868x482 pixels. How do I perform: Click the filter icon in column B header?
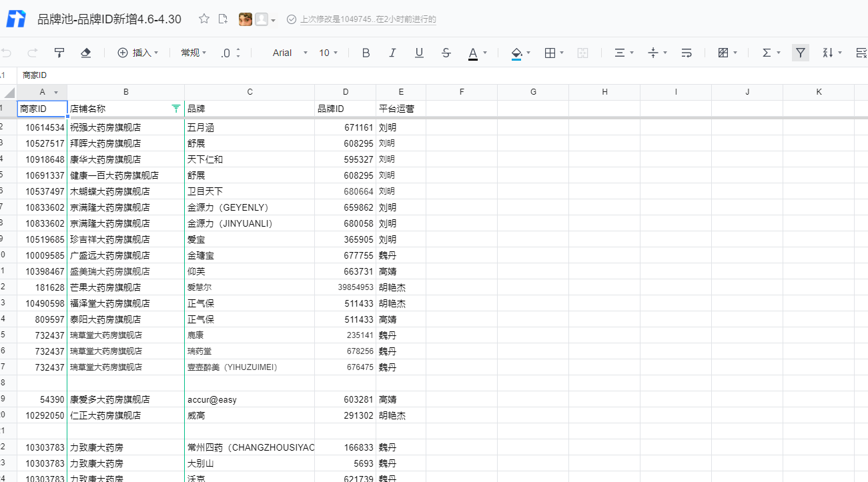tap(176, 108)
